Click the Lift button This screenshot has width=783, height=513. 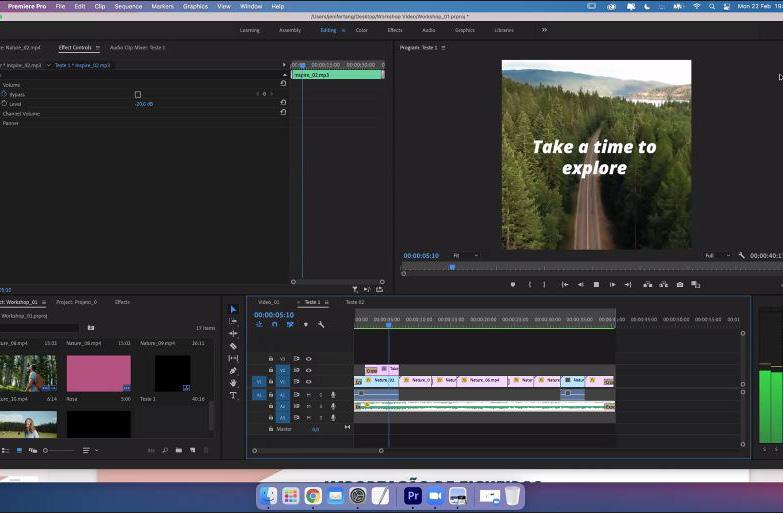[648, 285]
